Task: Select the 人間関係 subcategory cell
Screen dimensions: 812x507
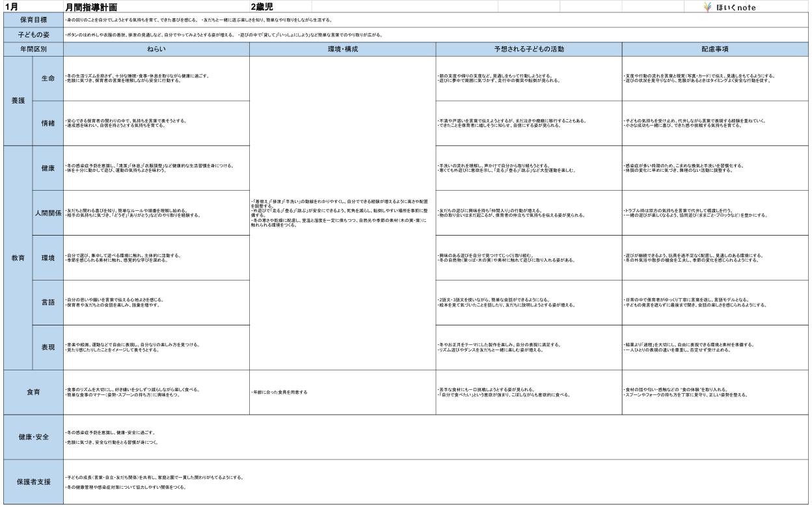Action: coord(48,213)
